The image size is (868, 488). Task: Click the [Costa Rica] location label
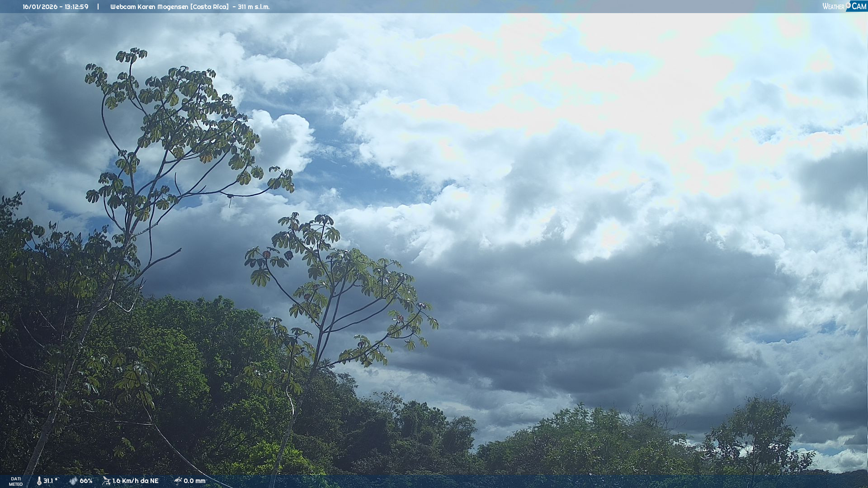[210, 7]
